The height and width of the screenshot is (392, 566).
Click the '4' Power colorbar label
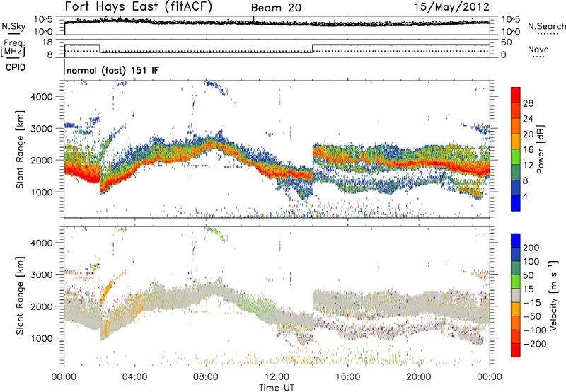tap(526, 196)
